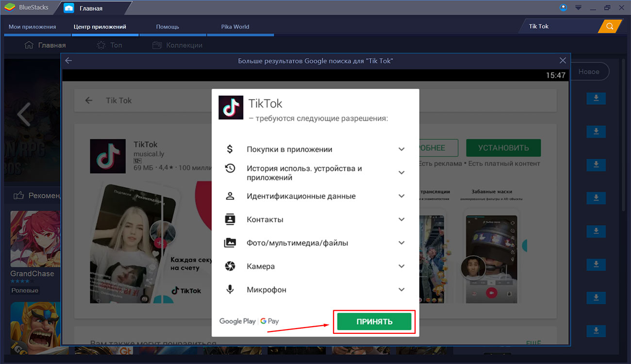Click the camera shutter icon
The height and width of the screenshot is (364, 631).
pyautogui.click(x=230, y=266)
